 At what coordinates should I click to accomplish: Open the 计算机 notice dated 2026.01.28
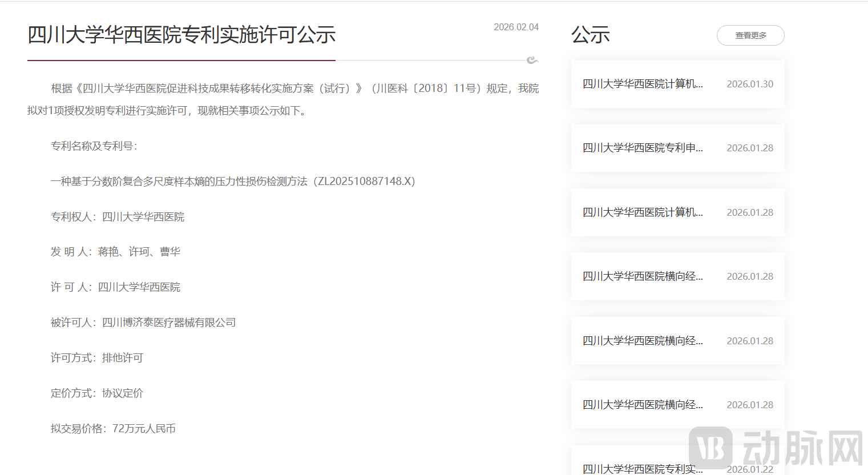tap(643, 212)
